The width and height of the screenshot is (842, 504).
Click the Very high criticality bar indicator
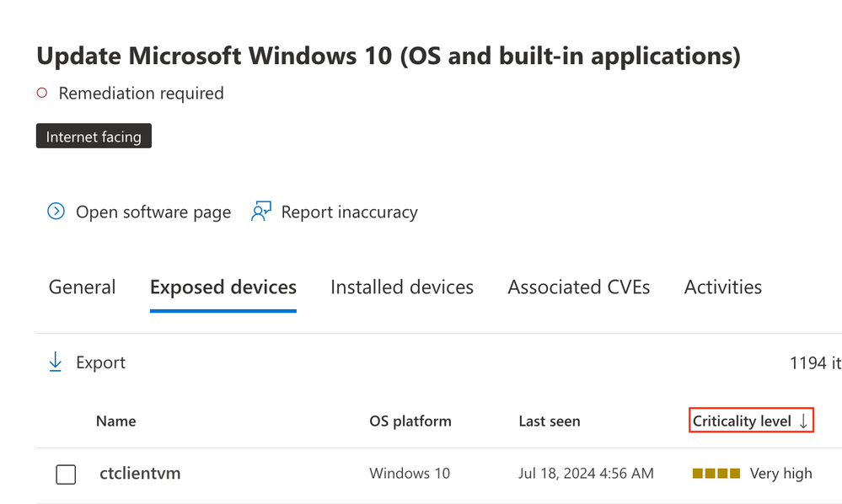(x=716, y=474)
